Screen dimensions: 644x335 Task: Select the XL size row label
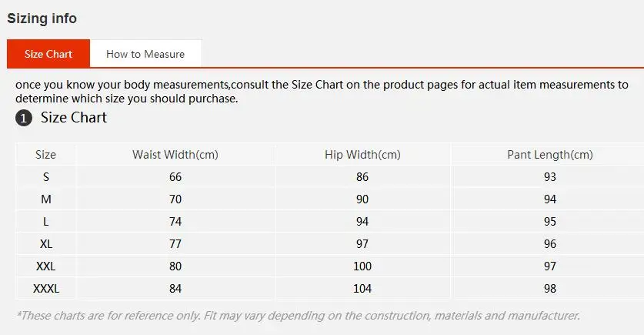[46, 244]
